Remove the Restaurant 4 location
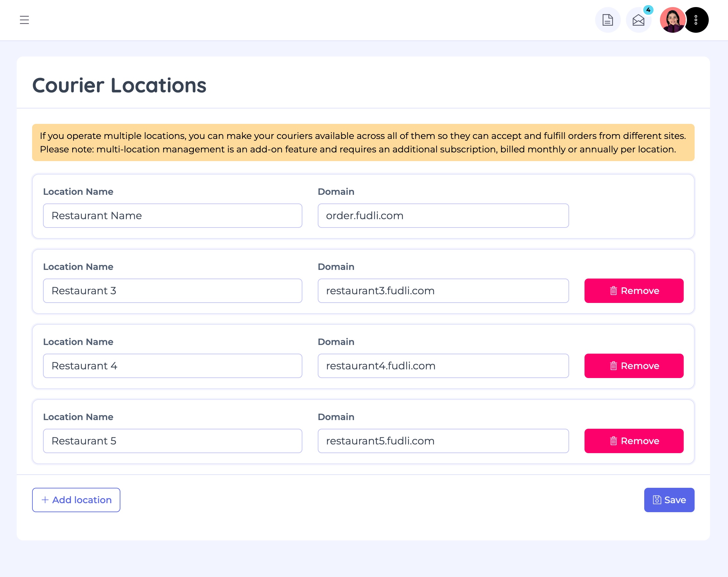 click(x=634, y=366)
